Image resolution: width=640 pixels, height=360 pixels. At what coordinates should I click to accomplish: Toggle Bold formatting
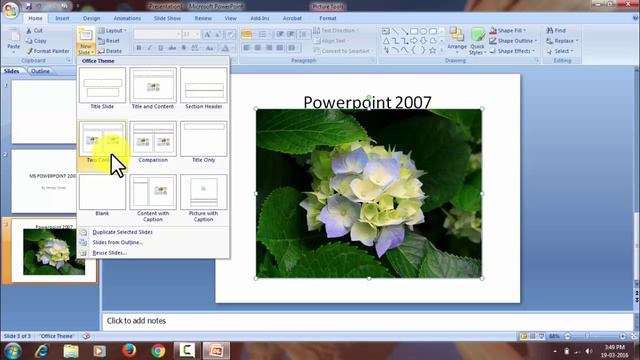[x=139, y=48]
